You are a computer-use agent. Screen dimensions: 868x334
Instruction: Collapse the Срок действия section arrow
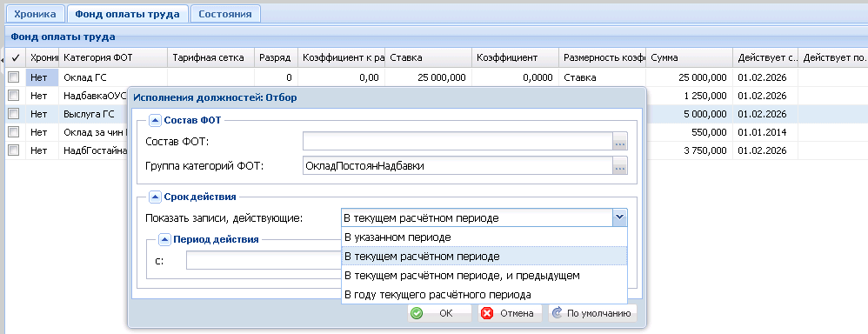pyautogui.click(x=155, y=197)
